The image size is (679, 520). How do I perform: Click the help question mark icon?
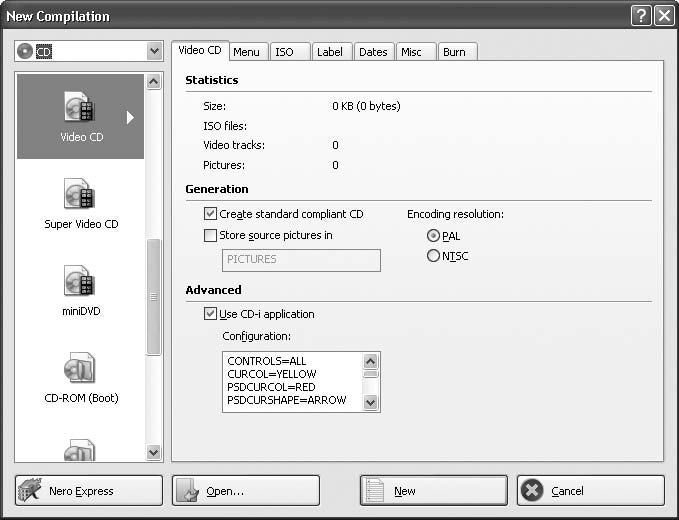641,15
